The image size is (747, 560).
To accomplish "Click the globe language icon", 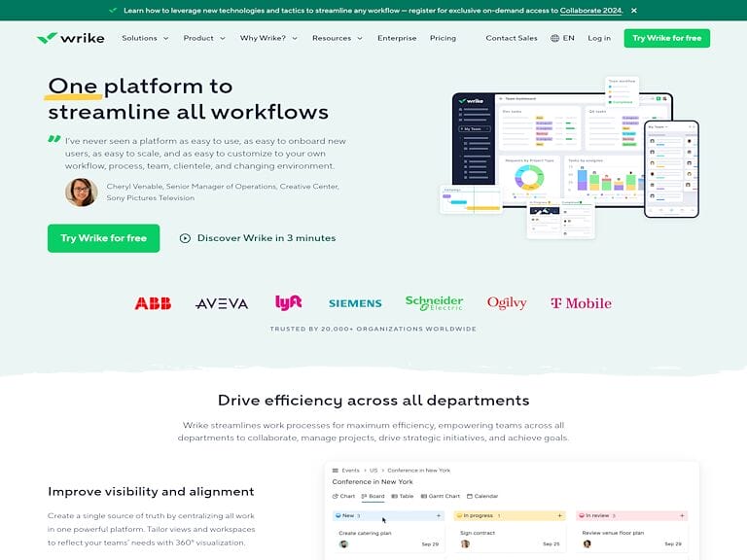I will pos(554,39).
